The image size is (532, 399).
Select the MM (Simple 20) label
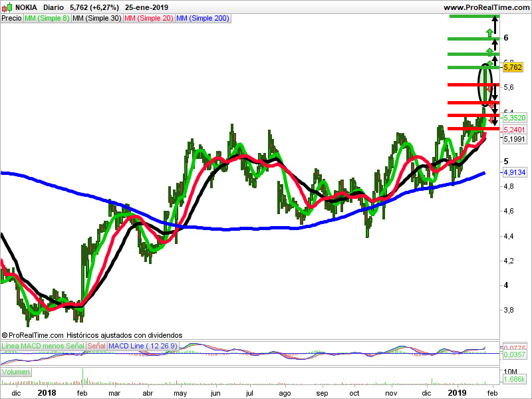pyautogui.click(x=149, y=19)
